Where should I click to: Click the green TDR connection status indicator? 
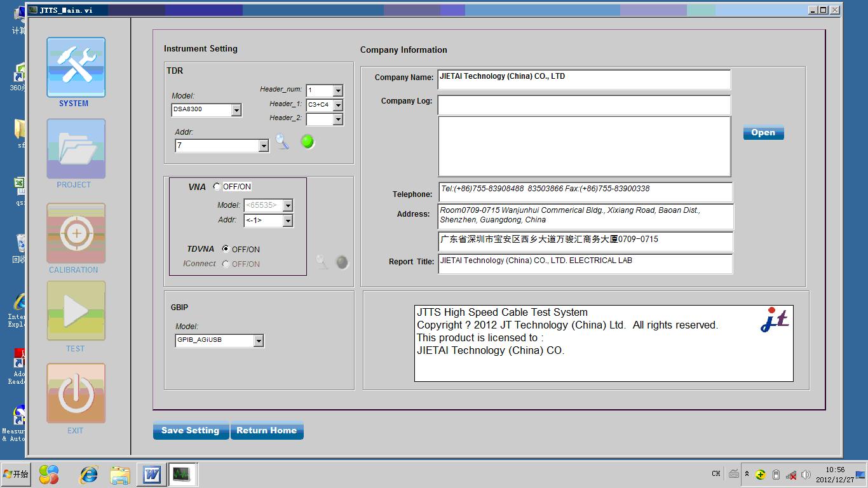pyautogui.click(x=308, y=142)
